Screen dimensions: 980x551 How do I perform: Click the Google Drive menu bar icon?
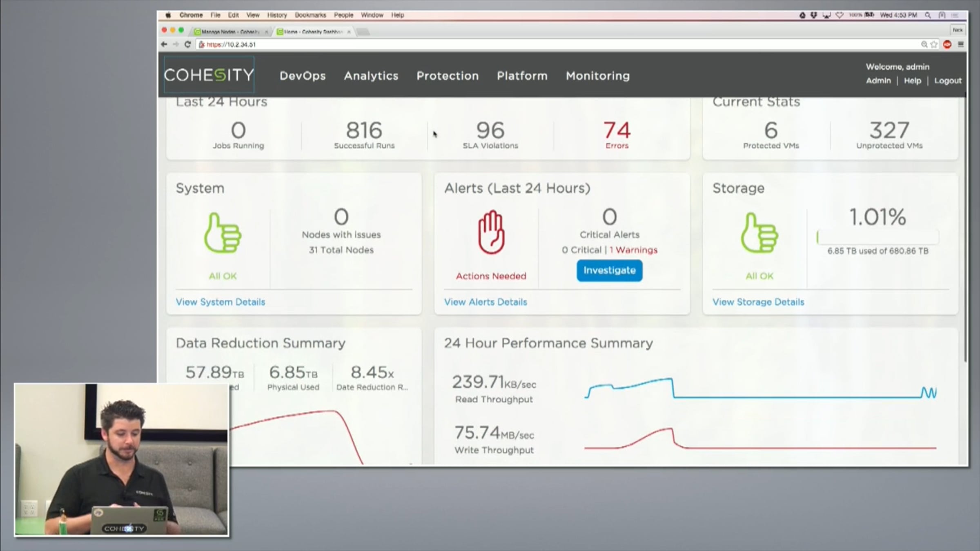802,15
